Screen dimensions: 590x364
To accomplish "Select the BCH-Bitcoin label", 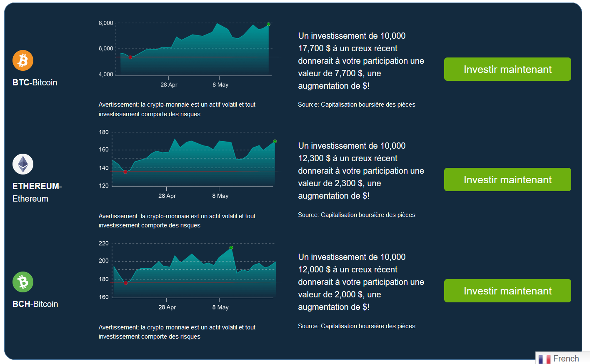I will pos(35,304).
